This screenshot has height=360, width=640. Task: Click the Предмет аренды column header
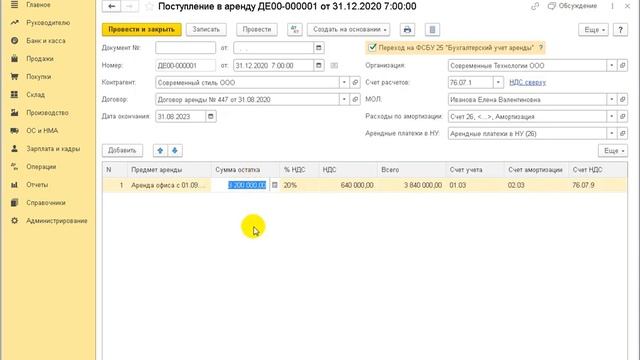tap(169, 170)
